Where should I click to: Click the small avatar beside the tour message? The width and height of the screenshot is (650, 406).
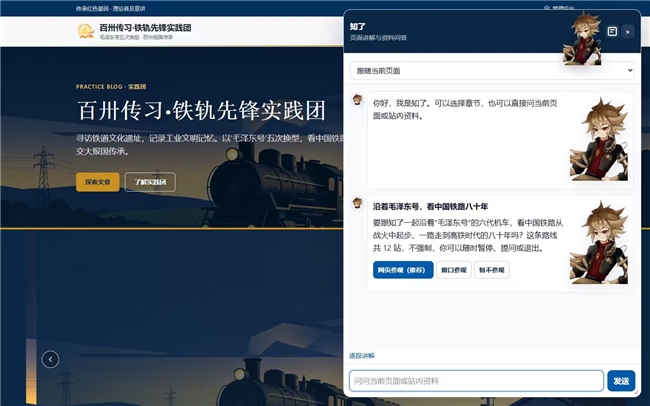click(x=357, y=203)
